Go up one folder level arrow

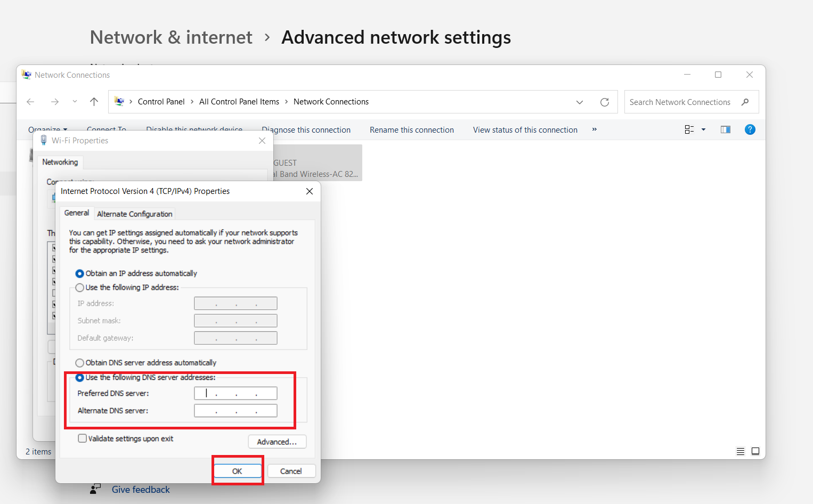click(x=94, y=102)
